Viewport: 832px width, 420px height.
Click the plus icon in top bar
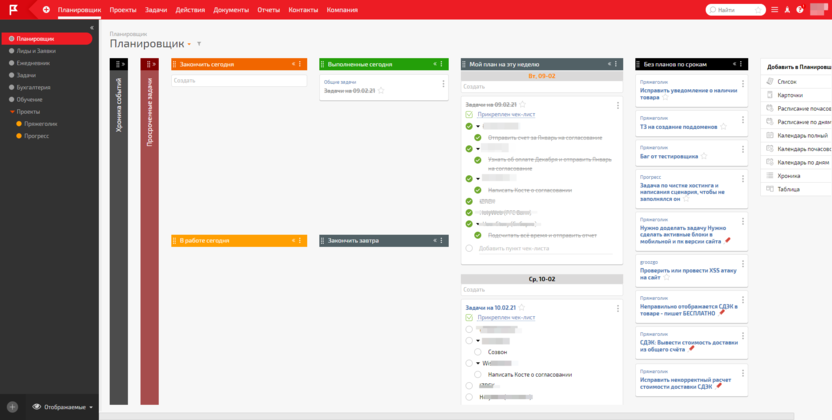(46, 9)
